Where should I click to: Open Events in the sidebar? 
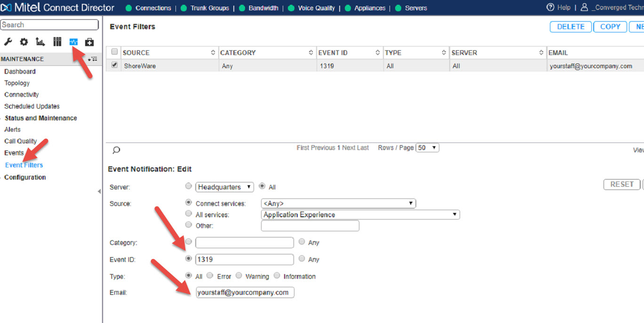pos(14,153)
